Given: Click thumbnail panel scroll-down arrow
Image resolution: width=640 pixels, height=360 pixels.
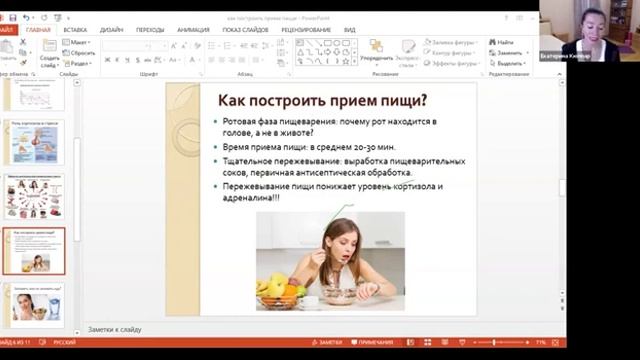Looking at the screenshot, I should click(77, 333).
